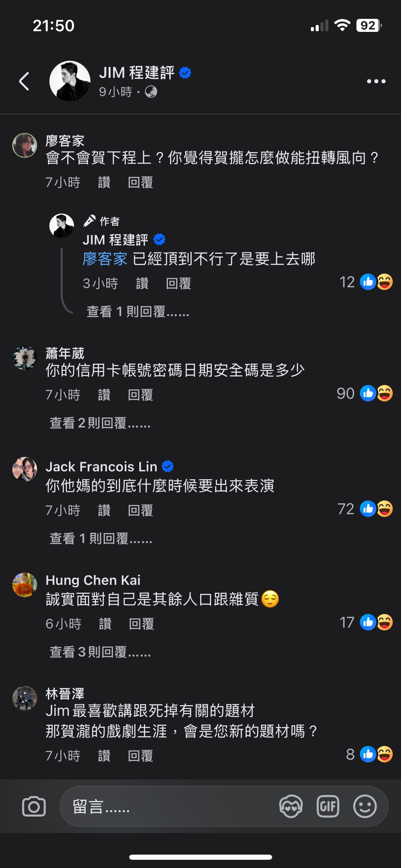Image resolution: width=401 pixels, height=868 pixels.
Task: View reactions on Jack Francois Lin's comment
Action: click(365, 509)
